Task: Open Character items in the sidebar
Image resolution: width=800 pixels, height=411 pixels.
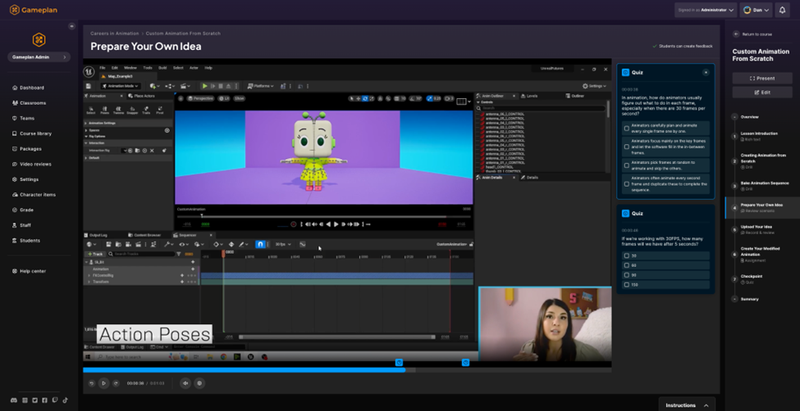Action: (34, 195)
